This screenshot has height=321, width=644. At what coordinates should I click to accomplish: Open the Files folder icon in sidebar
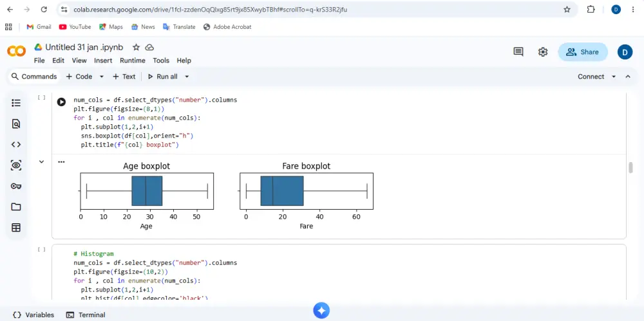pos(16,207)
